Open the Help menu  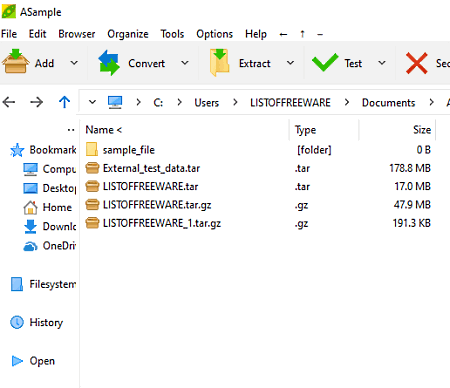pos(256,34)
